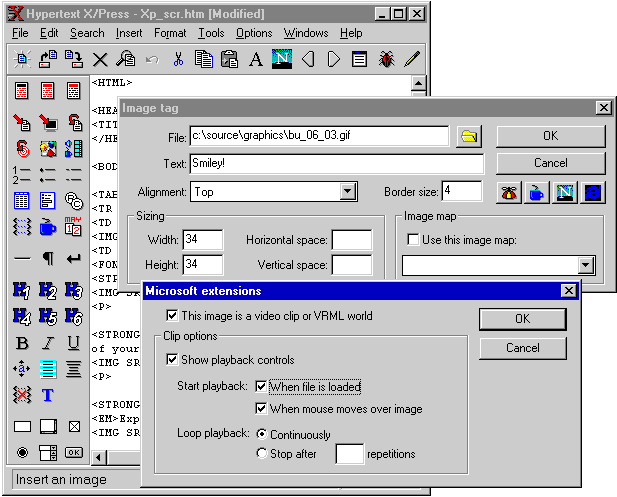Click the copyright symbols icon in sidebar
The width and height of the screenshot is (617, 497).
coord(74,201)
